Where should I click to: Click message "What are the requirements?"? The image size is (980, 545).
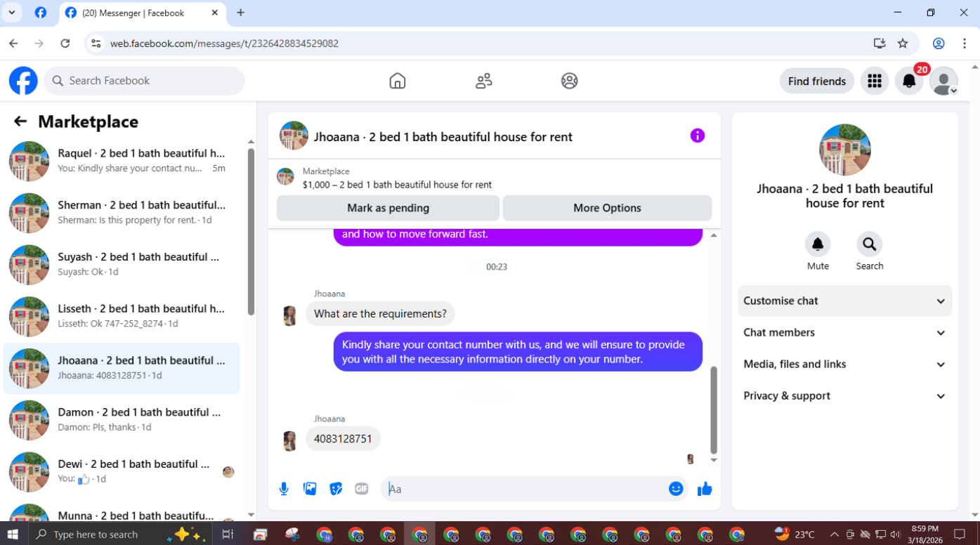coord(380,314)
